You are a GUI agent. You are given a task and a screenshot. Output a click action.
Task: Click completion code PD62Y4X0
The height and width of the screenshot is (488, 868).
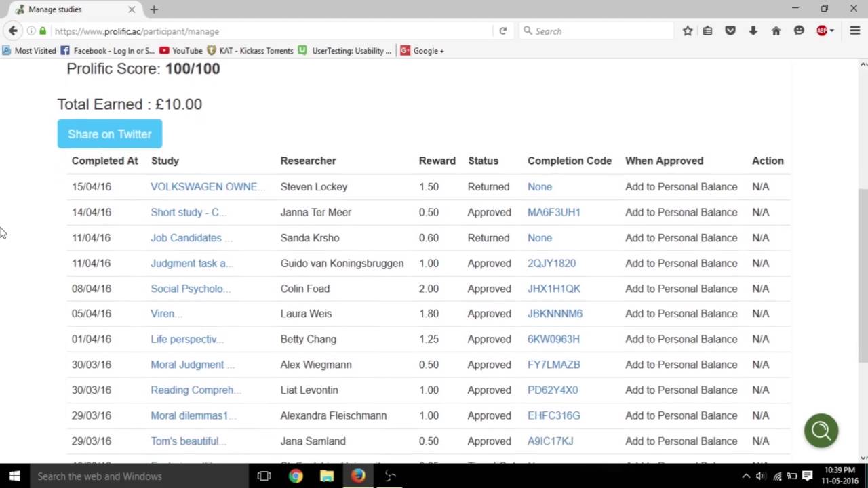[x=553, y=390]
